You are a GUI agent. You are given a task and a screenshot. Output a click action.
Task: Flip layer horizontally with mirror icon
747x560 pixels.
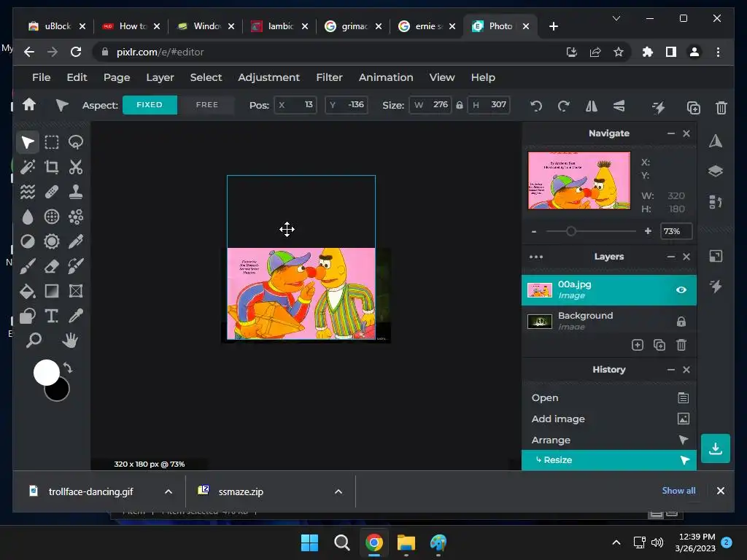591,106
